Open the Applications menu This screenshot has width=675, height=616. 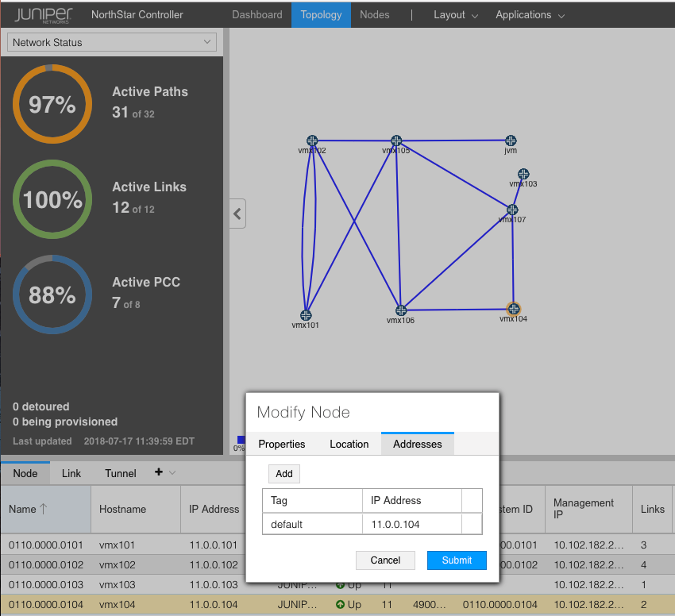click(x=530, y=15)
